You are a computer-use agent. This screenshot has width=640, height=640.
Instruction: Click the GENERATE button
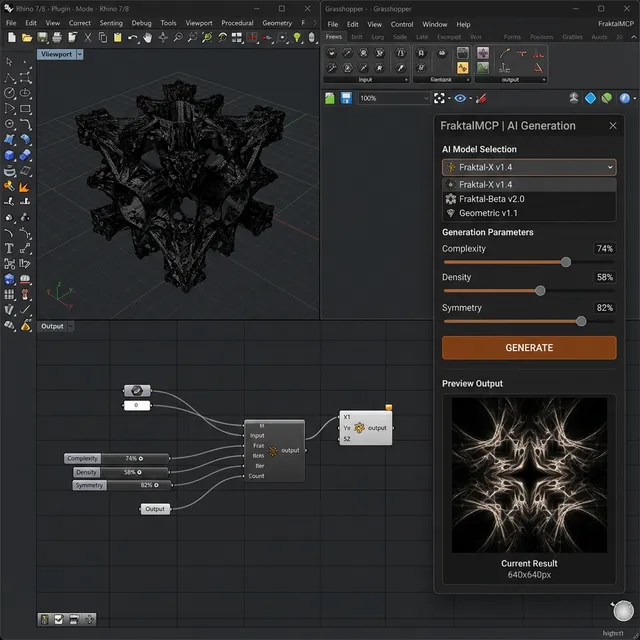[529, 348]
